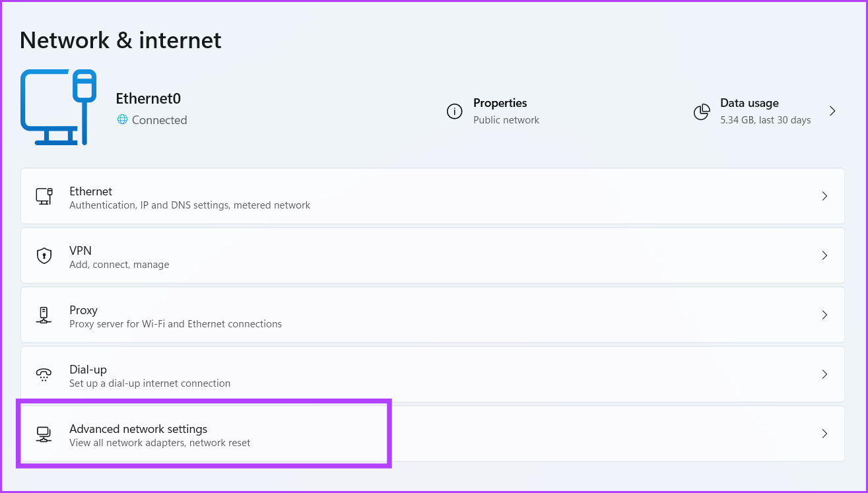This screenshot has width=868, height=493.
Task: Click the blue Ethernet0 computer icon
Action: click(58, 106)
